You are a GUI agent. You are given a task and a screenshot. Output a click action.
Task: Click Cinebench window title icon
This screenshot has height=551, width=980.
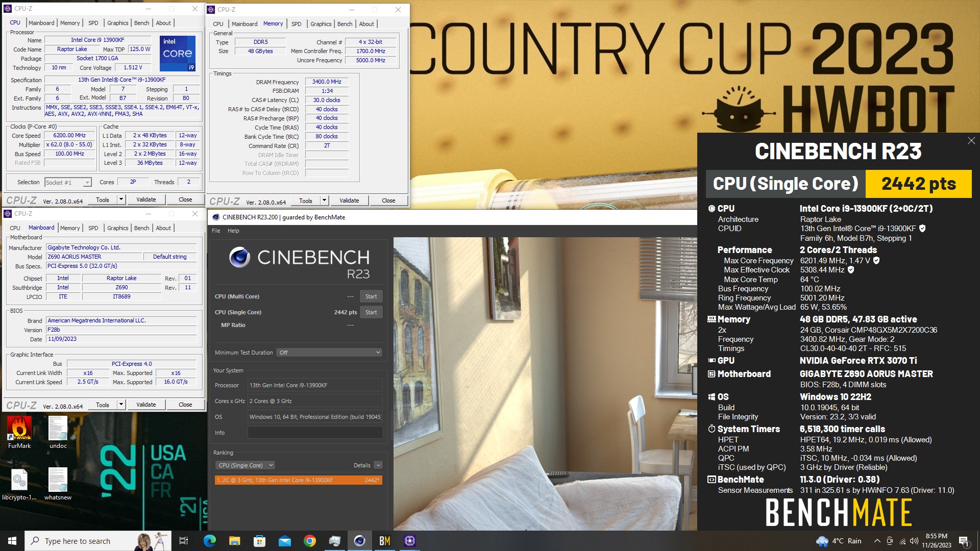coord(216,217)
